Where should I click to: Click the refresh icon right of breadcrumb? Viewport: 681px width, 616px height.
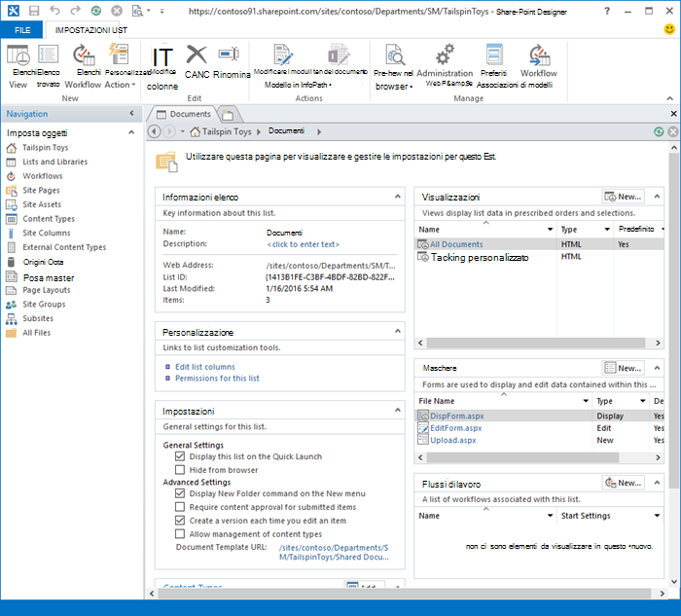659,131
